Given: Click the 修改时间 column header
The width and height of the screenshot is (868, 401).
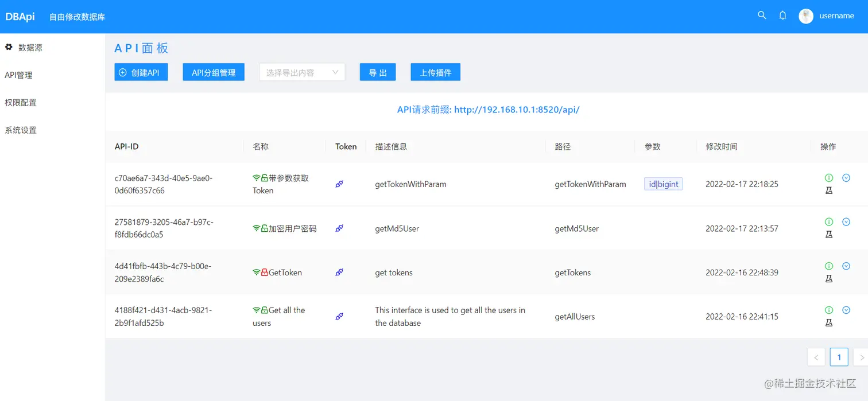Looking at the screenshot, I should [x=722, y=146].
